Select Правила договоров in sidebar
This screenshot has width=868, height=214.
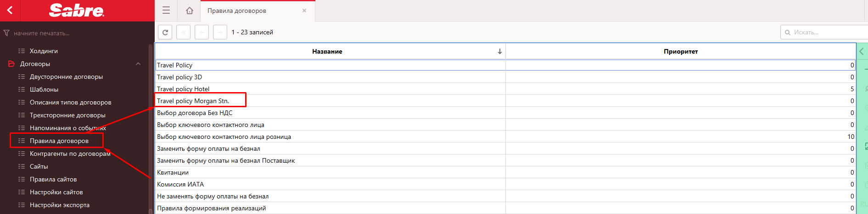(59, 141)
